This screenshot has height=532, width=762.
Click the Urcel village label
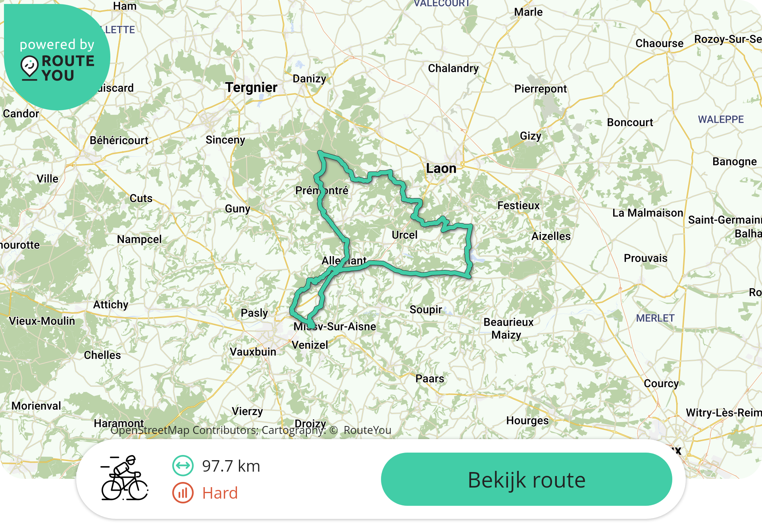point(404,235)
